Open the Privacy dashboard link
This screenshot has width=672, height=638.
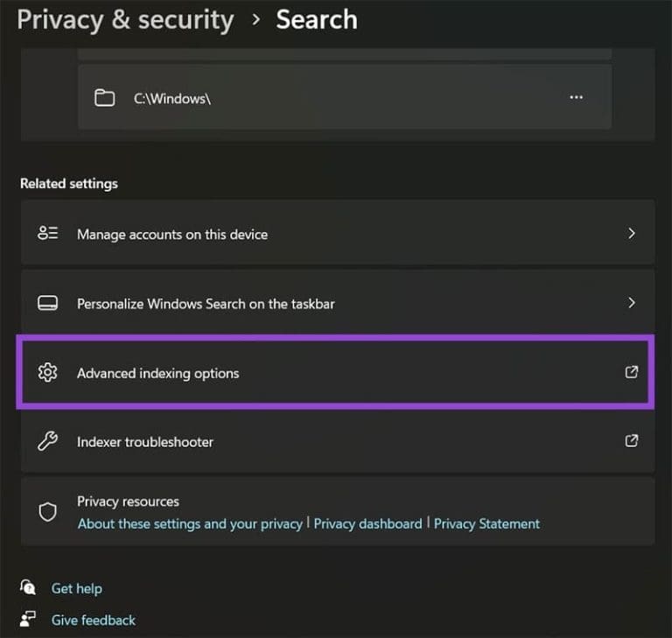click(367, 523)
